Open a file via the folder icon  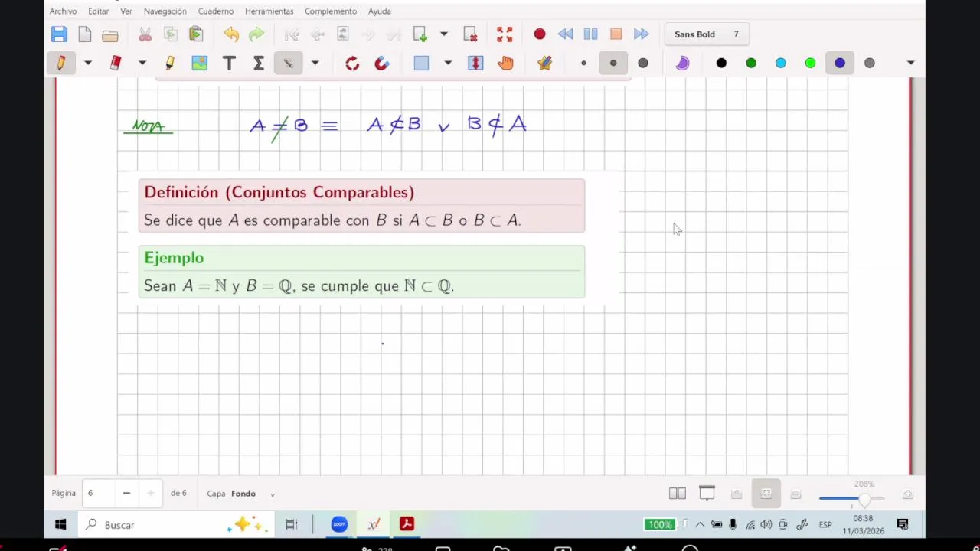click(110, 35)
